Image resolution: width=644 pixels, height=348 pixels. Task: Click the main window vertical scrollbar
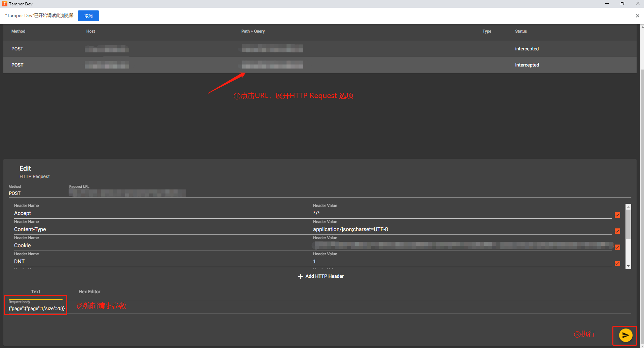pyautogui.click(x=642, y=207)
